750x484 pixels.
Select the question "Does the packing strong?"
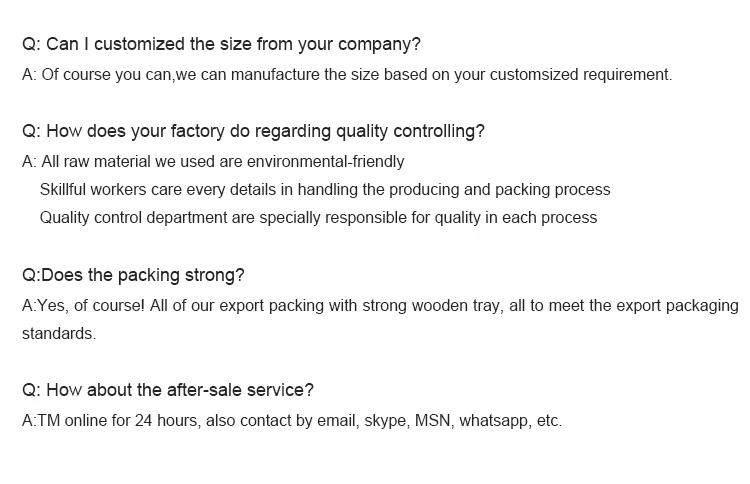click(133, 275)
